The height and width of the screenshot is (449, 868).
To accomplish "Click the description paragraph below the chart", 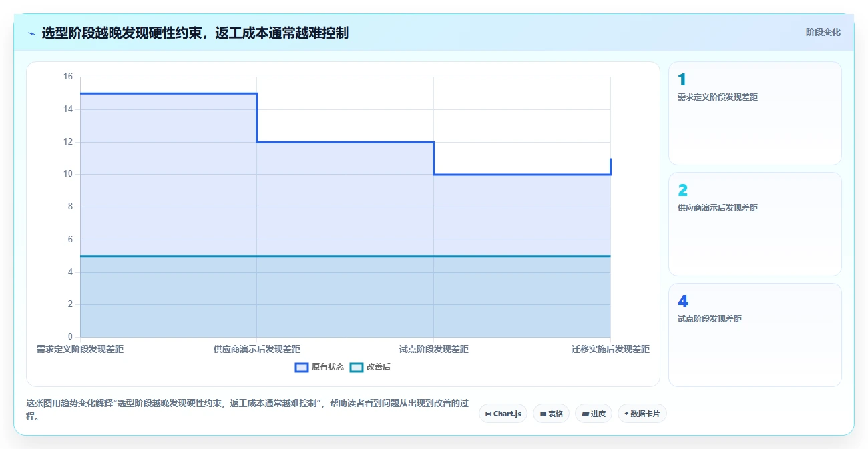I will click(247, 410).
